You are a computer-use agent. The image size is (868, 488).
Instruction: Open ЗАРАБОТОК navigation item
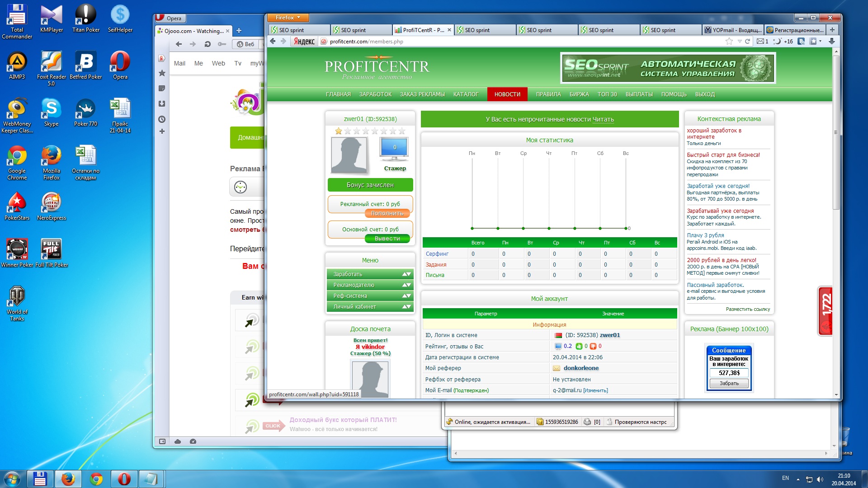tap(375, 94)
